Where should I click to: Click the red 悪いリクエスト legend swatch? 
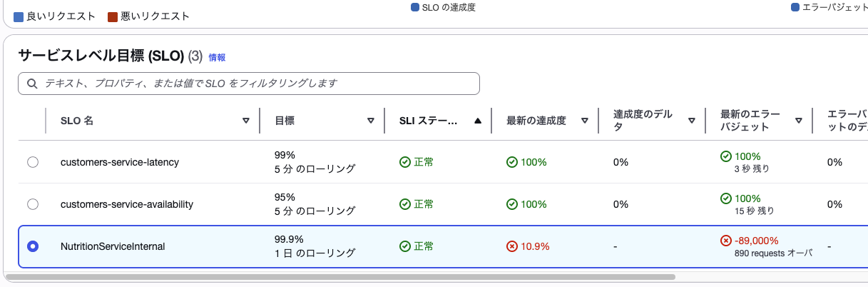click(112, 16)
